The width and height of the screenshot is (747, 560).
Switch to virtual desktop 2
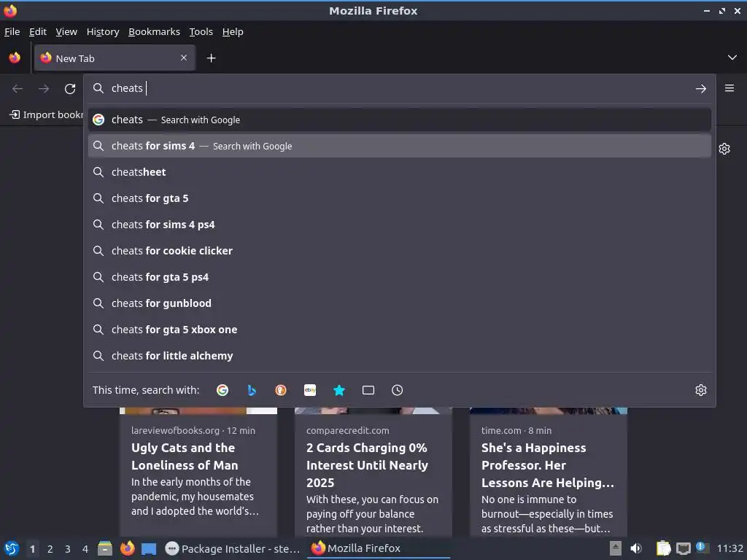tap(50, 549)
